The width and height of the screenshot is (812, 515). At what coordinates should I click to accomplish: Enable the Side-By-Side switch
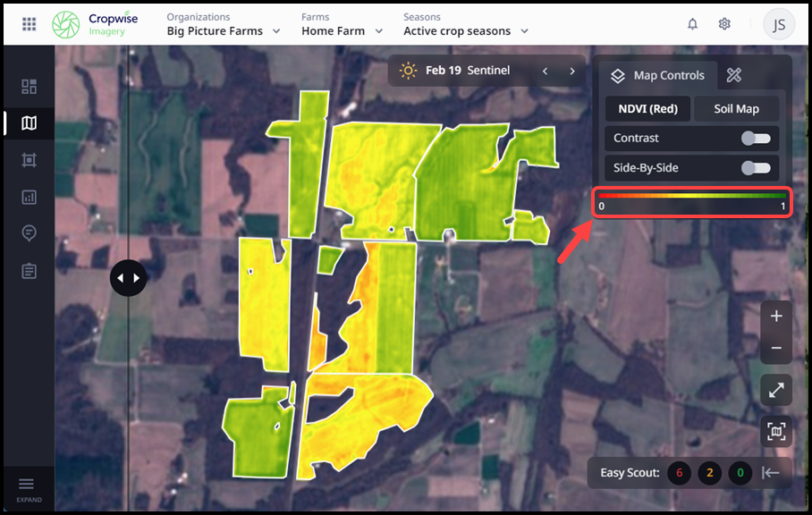click(x=756, y=168)
